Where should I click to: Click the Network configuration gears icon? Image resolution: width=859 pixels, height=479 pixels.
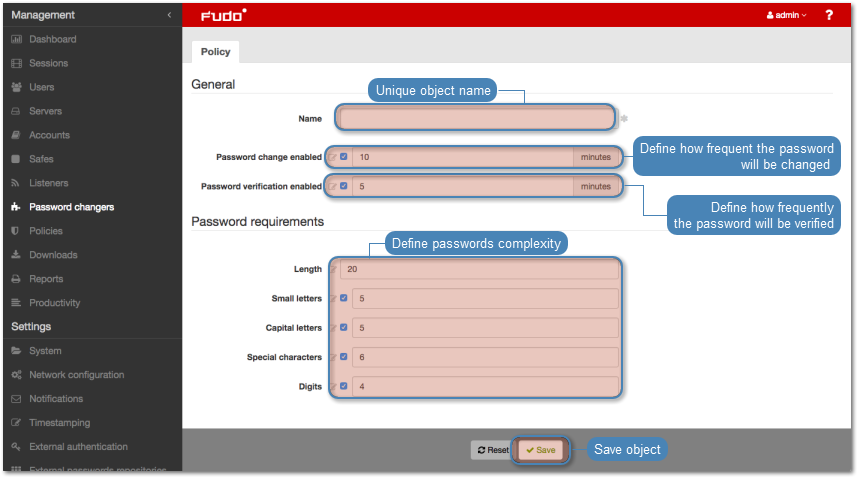16,375
